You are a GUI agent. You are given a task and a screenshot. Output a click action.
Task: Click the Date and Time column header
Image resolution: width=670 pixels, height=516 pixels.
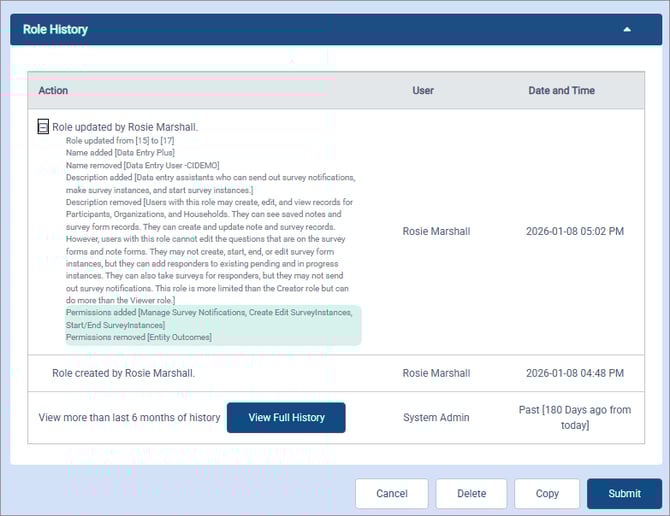tap(561, 91)
